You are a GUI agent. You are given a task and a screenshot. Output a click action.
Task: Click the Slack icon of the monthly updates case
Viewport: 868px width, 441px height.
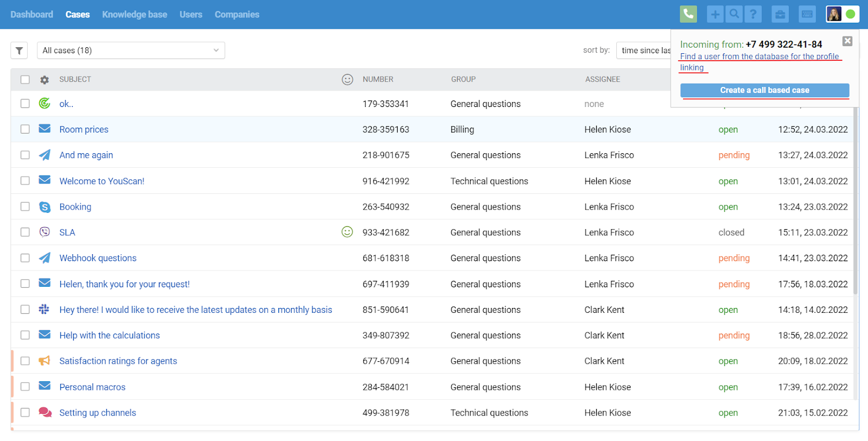44,309
